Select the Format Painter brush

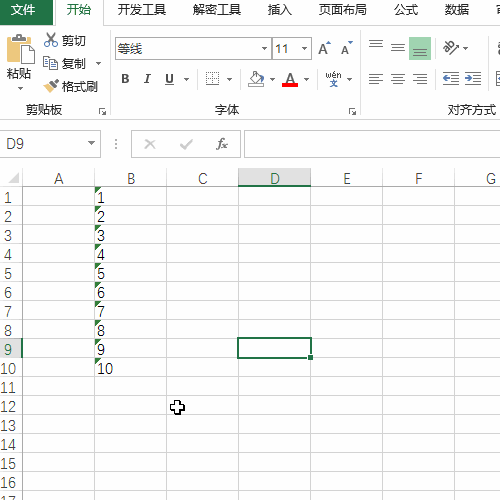(x=51, y=86)
